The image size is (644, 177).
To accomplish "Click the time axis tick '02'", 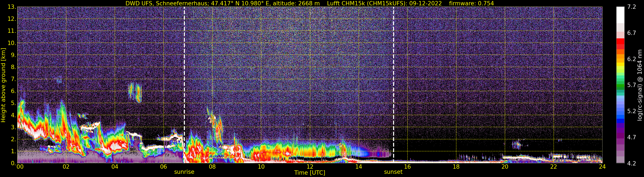I will [66, 167].
